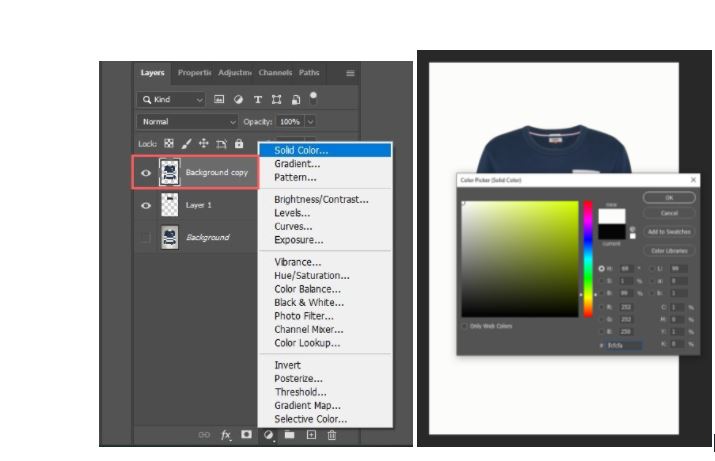Click the Add to Swatches button
This screenshot has width=715, height=461.
click(669, 232)
